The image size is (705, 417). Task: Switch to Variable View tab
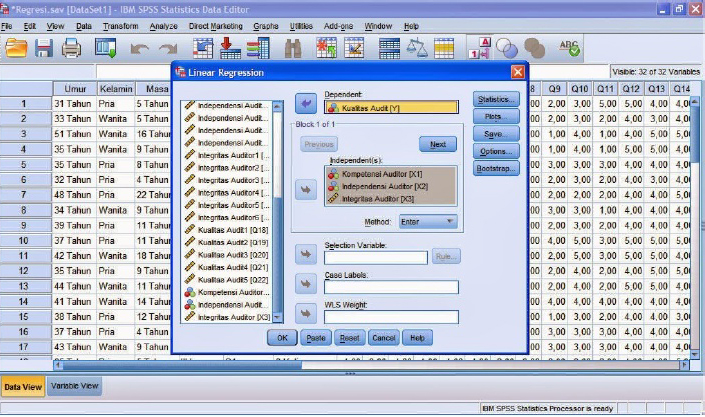74,385
